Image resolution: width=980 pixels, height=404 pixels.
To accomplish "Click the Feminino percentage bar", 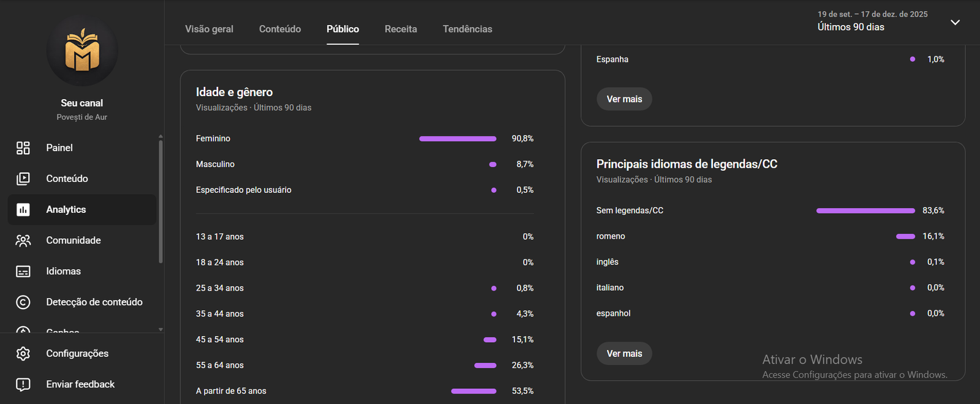I will [x=458, y=139].
